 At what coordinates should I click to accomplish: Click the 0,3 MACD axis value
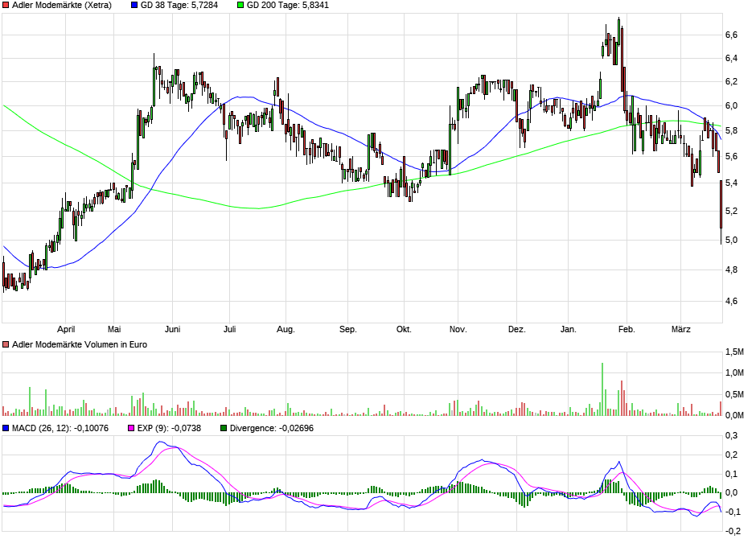[731, 436]
